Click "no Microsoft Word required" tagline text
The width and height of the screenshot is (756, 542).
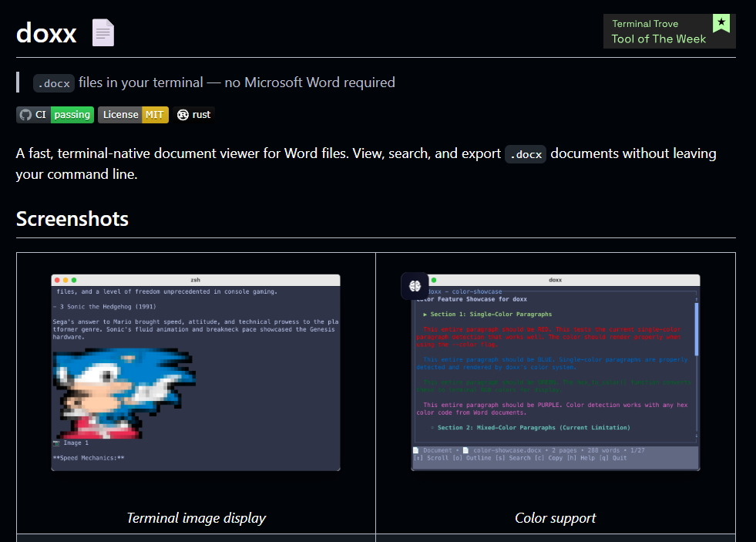point(310,82)
